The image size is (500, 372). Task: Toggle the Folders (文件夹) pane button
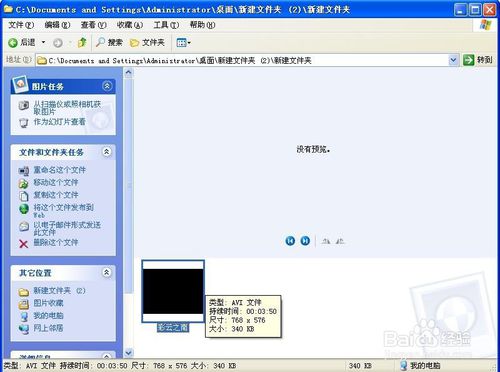coord(147,43)
